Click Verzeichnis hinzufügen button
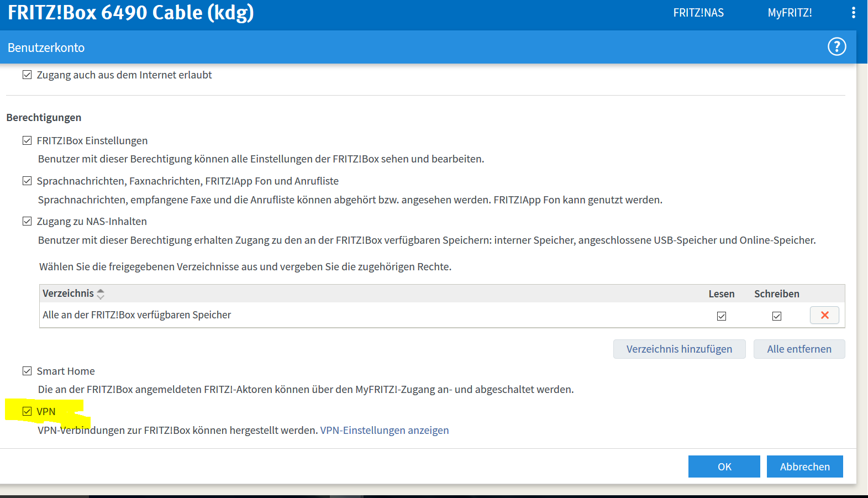 [x=679, y=349]
